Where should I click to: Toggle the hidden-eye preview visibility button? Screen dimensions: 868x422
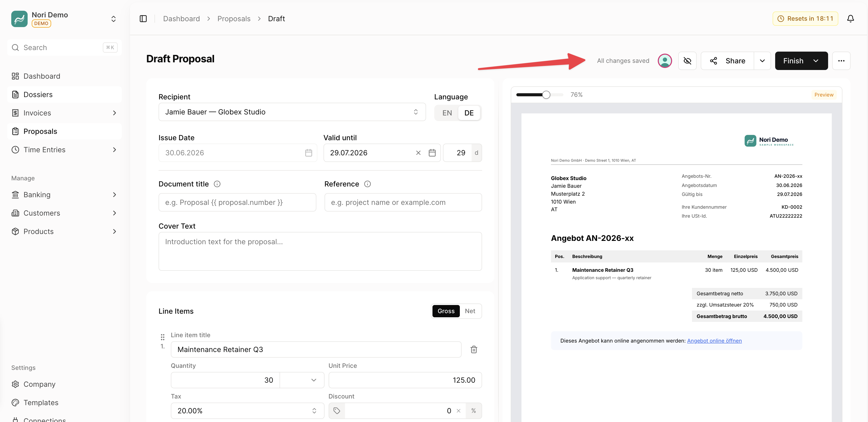pos(687,61)
